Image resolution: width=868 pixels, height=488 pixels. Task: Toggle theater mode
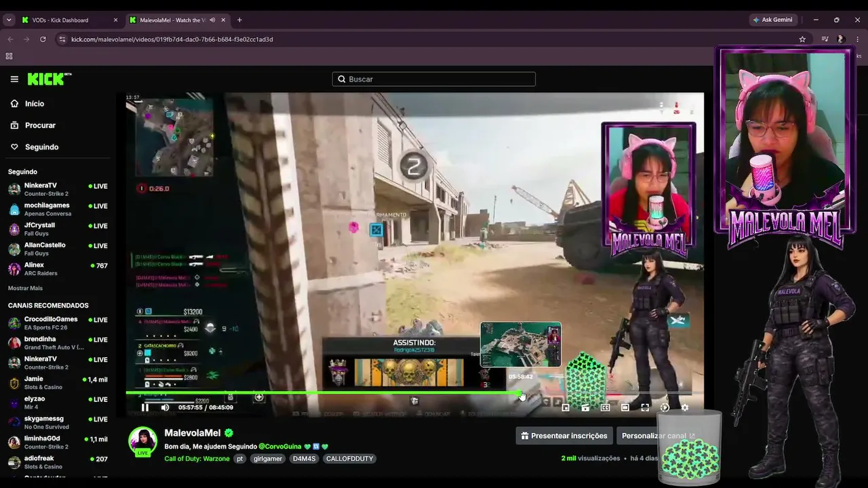tap(625, 407)
